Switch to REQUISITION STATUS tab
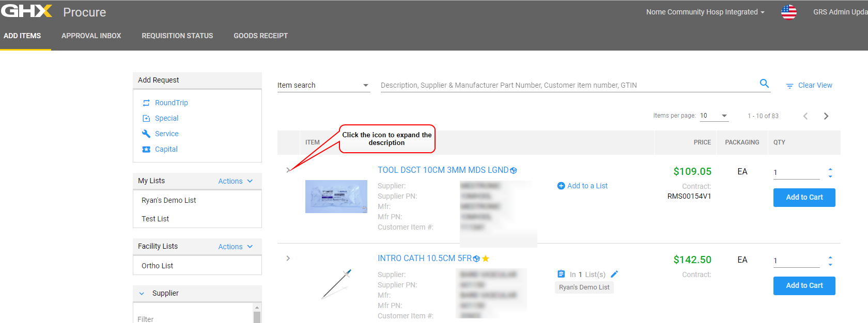This screenshot has height=323, width=868. coord(177,36)
